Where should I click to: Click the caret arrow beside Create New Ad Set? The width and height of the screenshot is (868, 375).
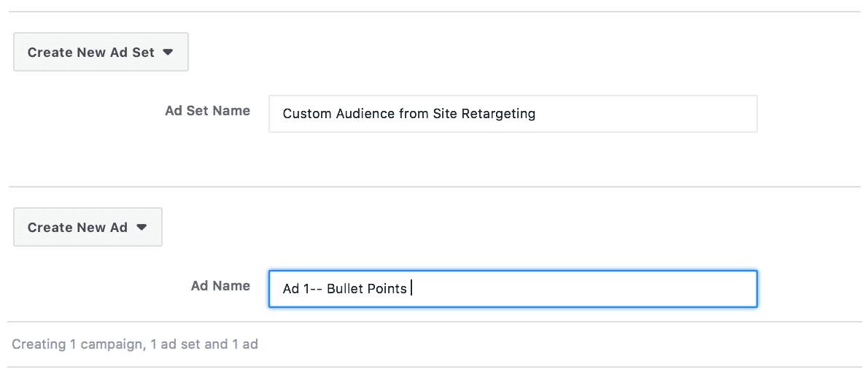[168, 52]
